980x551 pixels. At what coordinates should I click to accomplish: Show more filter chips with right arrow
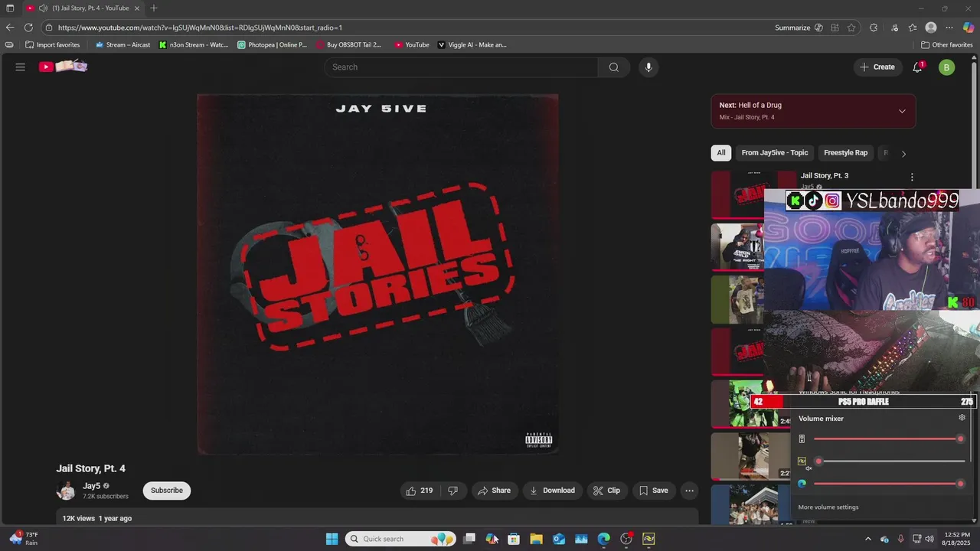pos(903,154)
